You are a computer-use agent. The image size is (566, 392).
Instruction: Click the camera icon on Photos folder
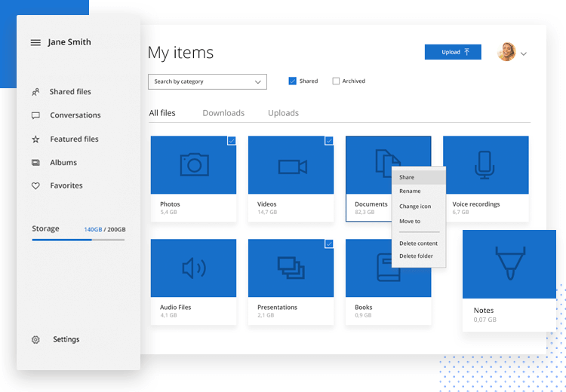(194, 164)
